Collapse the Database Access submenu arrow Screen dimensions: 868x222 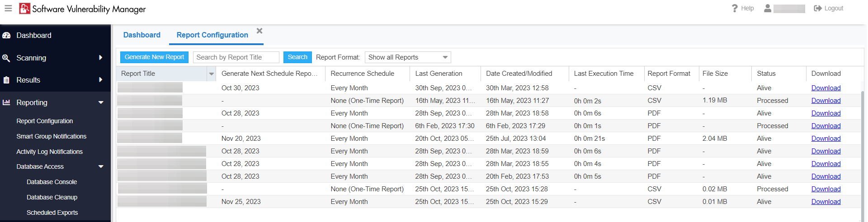pos(101,166)
